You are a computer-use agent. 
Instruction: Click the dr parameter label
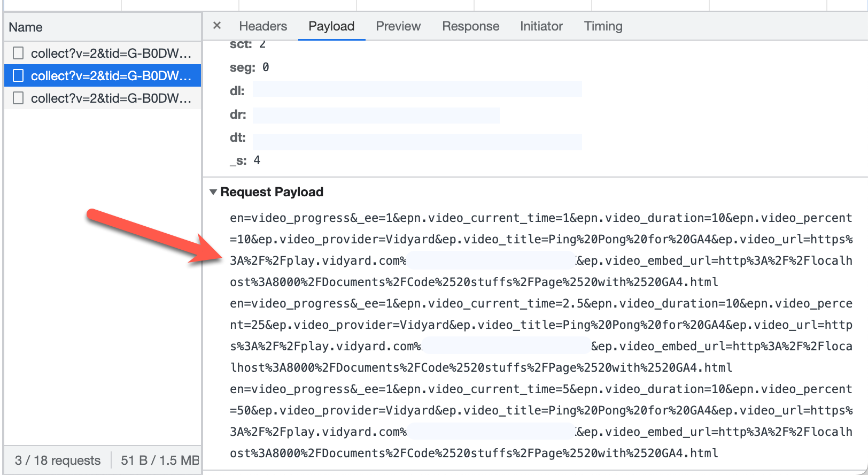(x=238, y=114)
